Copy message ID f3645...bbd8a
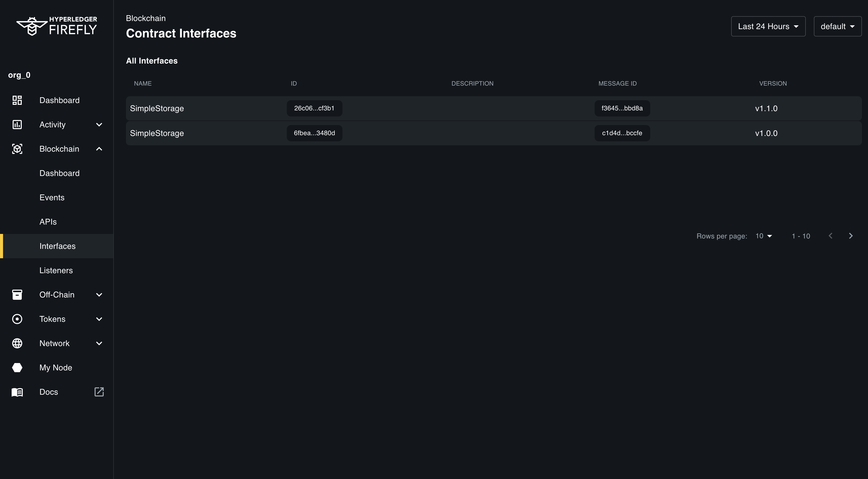 point(622,108)
